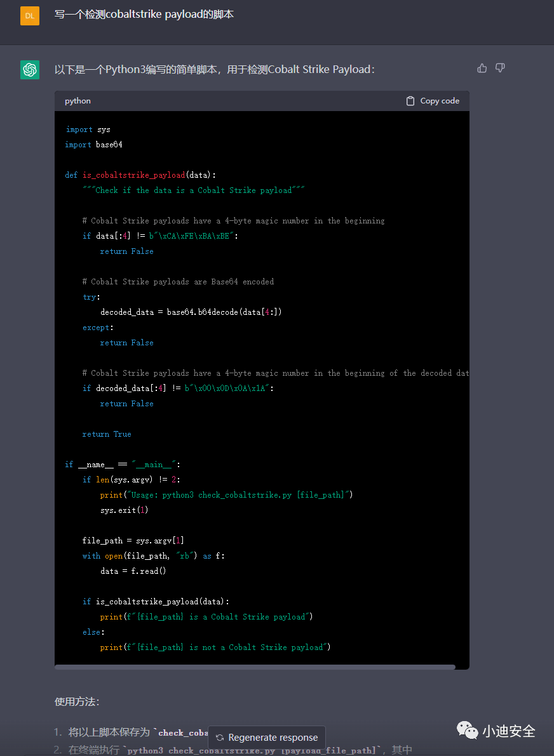Screen dimensions: 554x756
Task: Click the 'if __name__ == "__main__":' line
Action: point(123,464)
